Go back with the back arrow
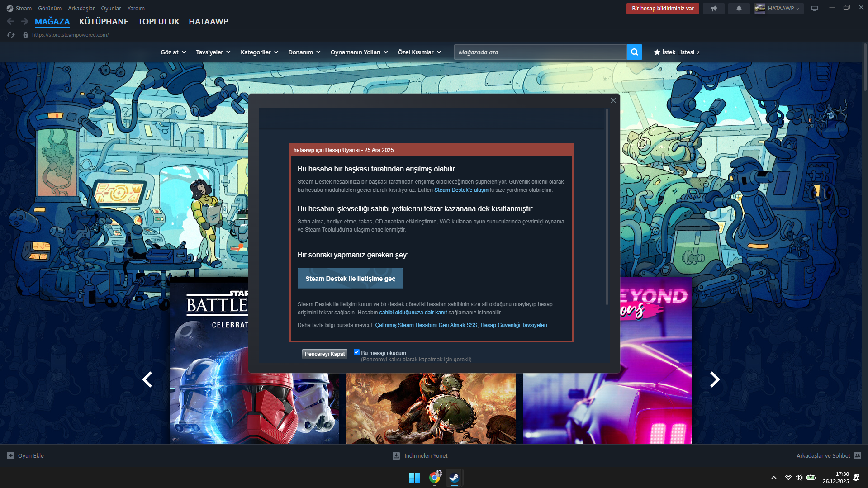 click(x=10, y=21)
